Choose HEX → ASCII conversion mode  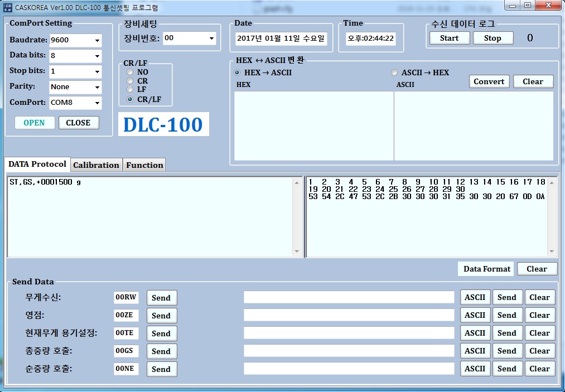pyautogui.click(x=237, y=72)
